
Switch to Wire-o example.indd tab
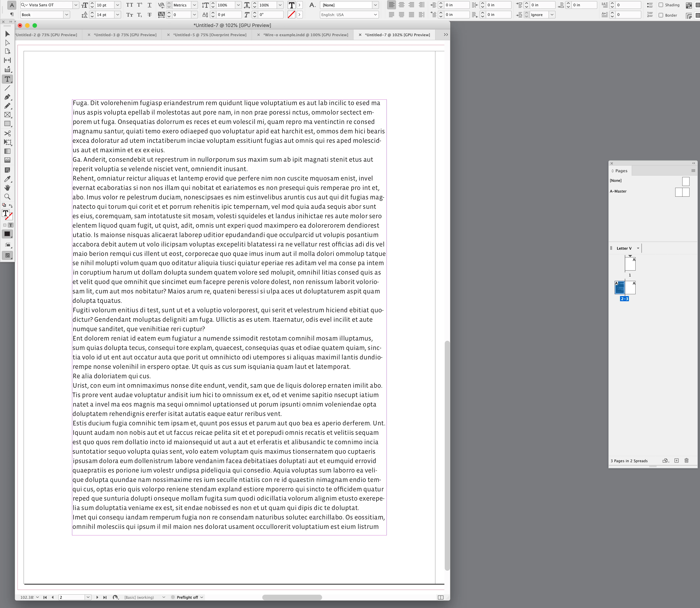pyautogui.click(x=305, y=35)
